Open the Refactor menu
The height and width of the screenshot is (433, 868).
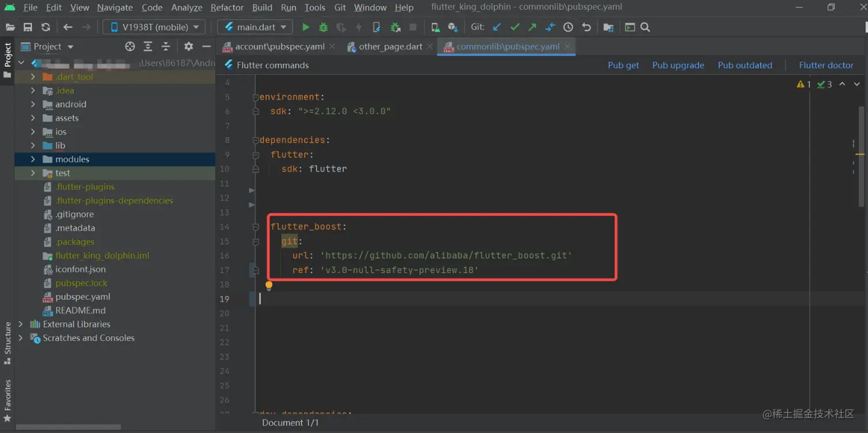227,7
